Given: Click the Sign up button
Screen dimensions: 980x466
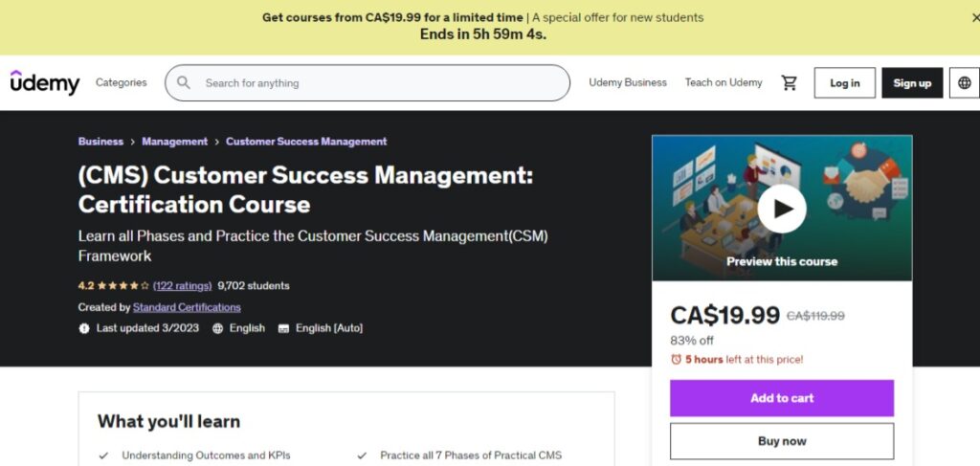Looking at the screenshot, I should tap(912, 83).
